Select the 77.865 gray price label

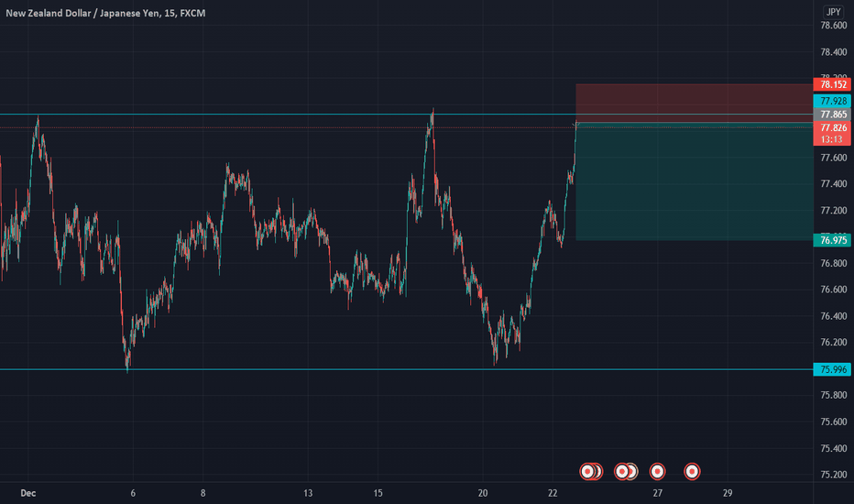point(832,115)
